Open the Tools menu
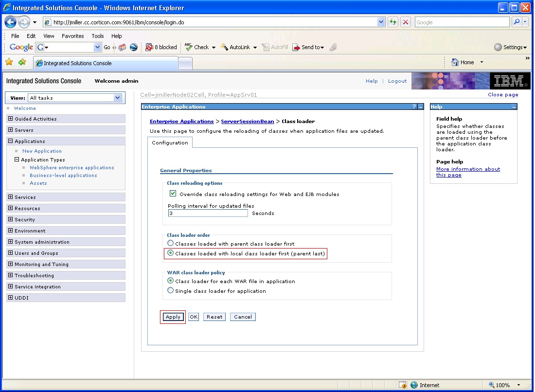This screenshot has height=392, width=535. tap(98, 36)
